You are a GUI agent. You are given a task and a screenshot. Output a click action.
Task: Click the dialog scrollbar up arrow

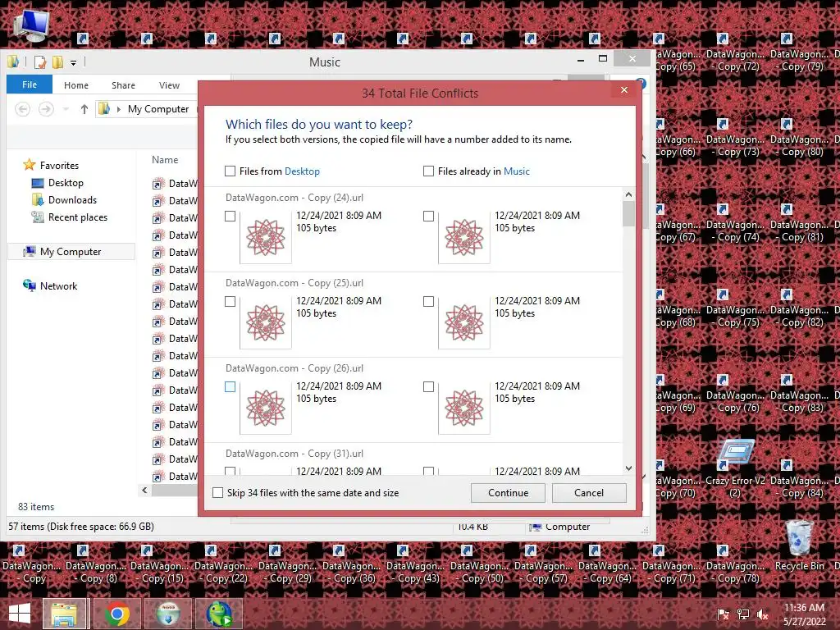click(x=628, y=195)
